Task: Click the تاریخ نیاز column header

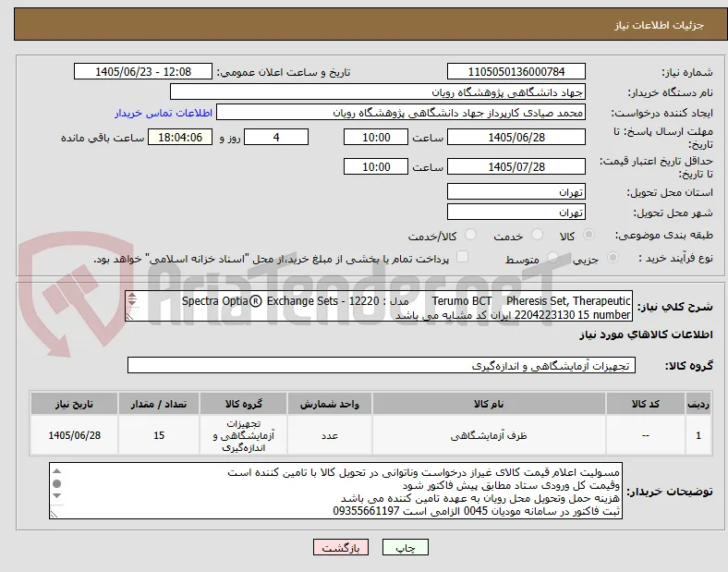Action: click(74, 404)
